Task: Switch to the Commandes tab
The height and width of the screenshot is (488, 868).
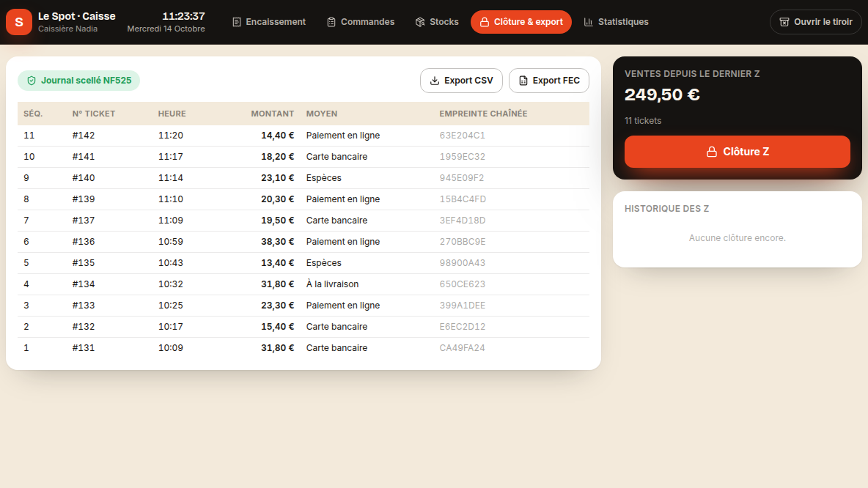Action: pos(361,22)
